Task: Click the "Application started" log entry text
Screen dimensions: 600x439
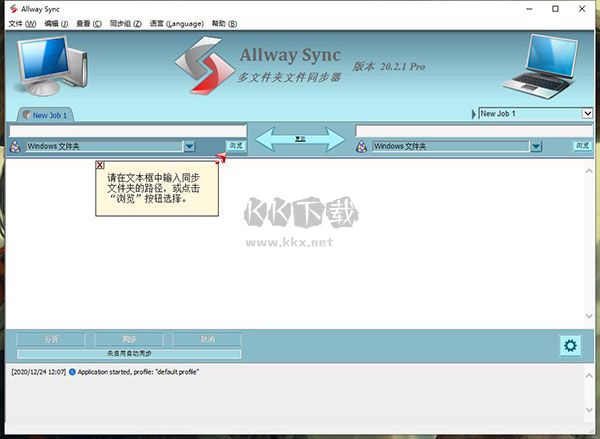Action: point(139,372)
